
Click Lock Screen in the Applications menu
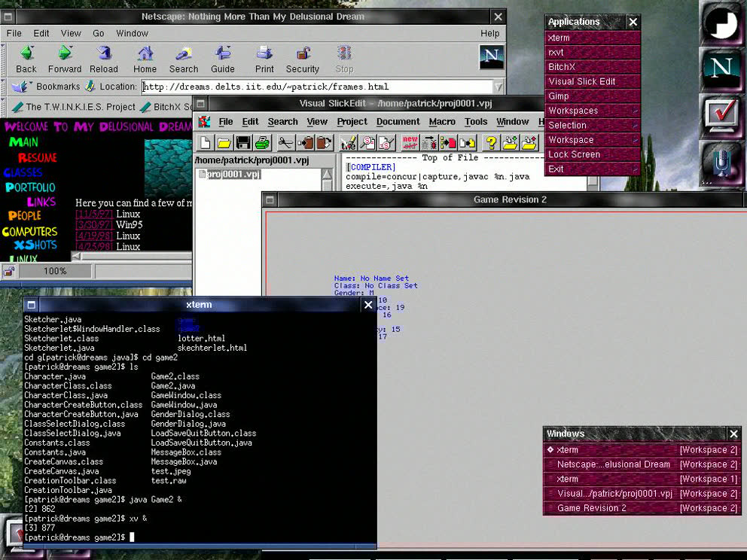pyautogui.click(x=592, y=155)
